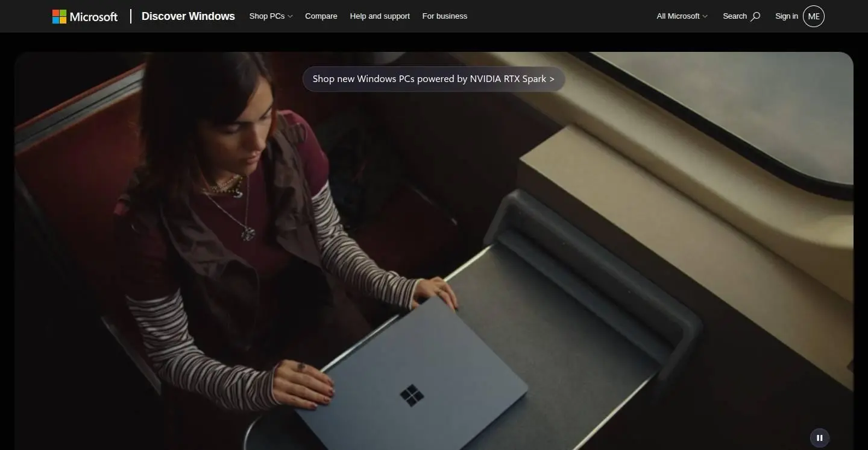Select the For business nav item
868x450 pixels.
(445, 16)
